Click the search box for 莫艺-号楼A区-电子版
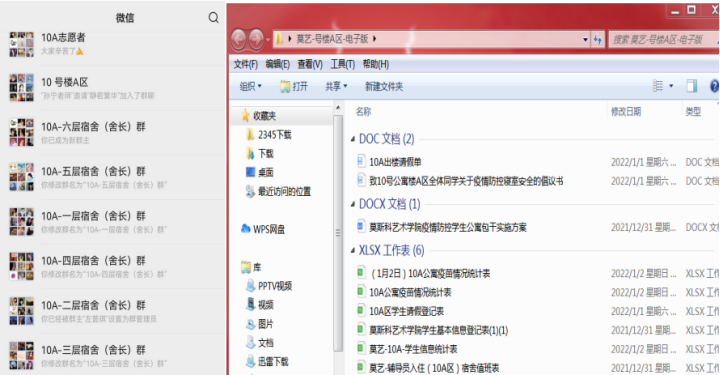 (x=663, y=39)
